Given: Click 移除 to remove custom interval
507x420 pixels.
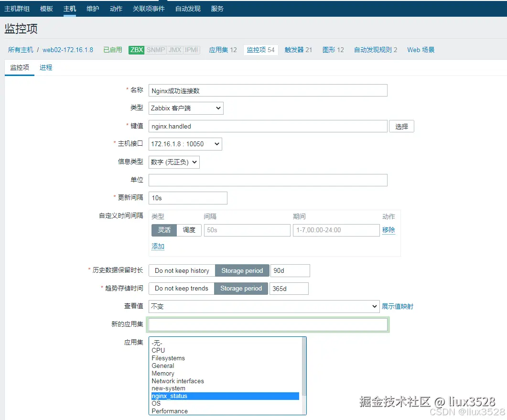Looking at the screenshot, I should click(x=388, y=230).
